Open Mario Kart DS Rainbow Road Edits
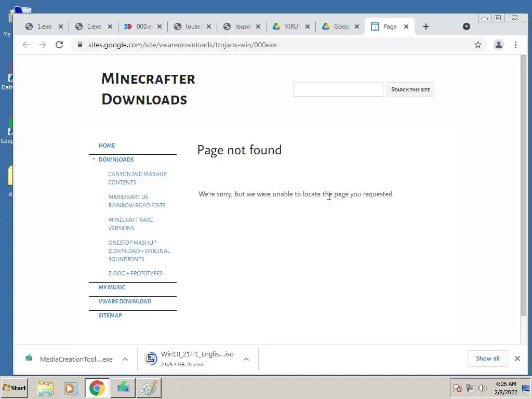 pyautogui.click(x=137, y=201)
